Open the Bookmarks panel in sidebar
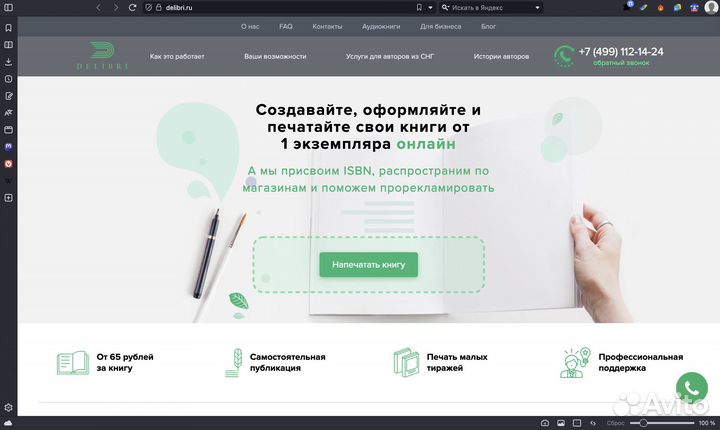 coord(8,28)
